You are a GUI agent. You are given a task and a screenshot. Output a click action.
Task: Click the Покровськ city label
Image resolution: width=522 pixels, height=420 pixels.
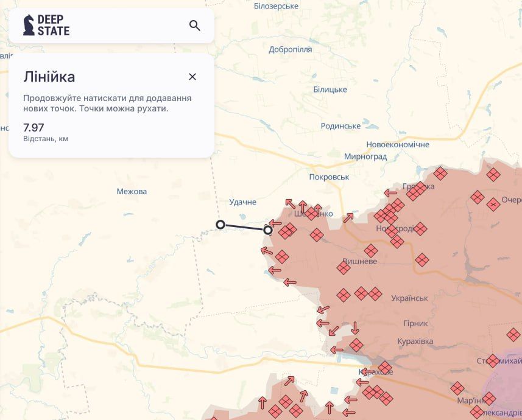tap(329, 177)
